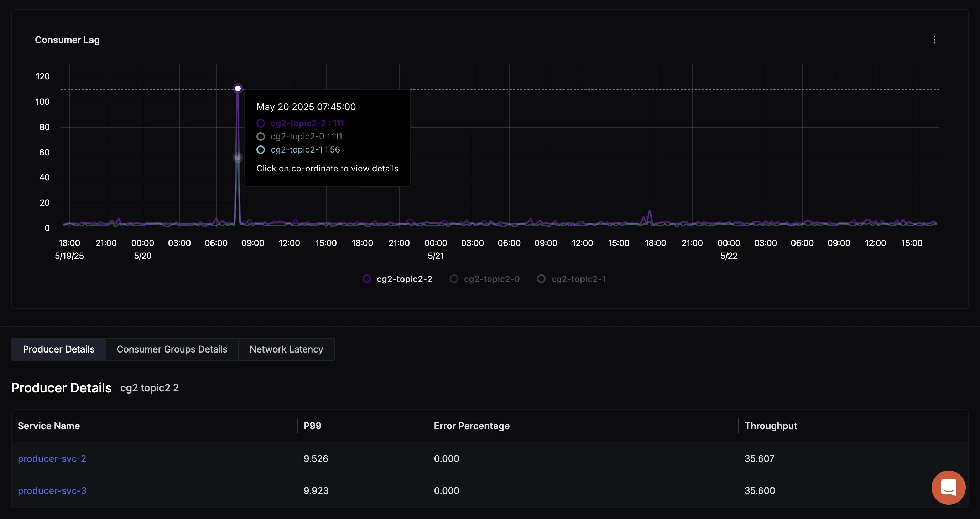Click the small spike near 18:00 on 5/21
This screenshot has height=519, width=980.
tap(650, 212)
